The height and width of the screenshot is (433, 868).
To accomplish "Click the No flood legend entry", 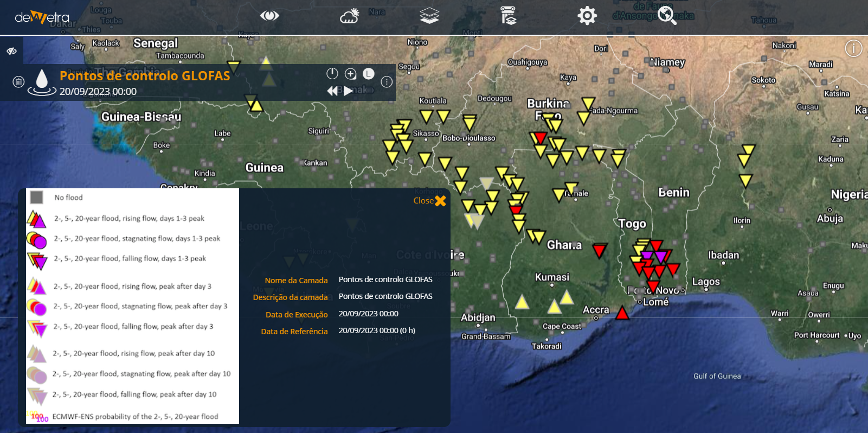I will coord(68,198).
